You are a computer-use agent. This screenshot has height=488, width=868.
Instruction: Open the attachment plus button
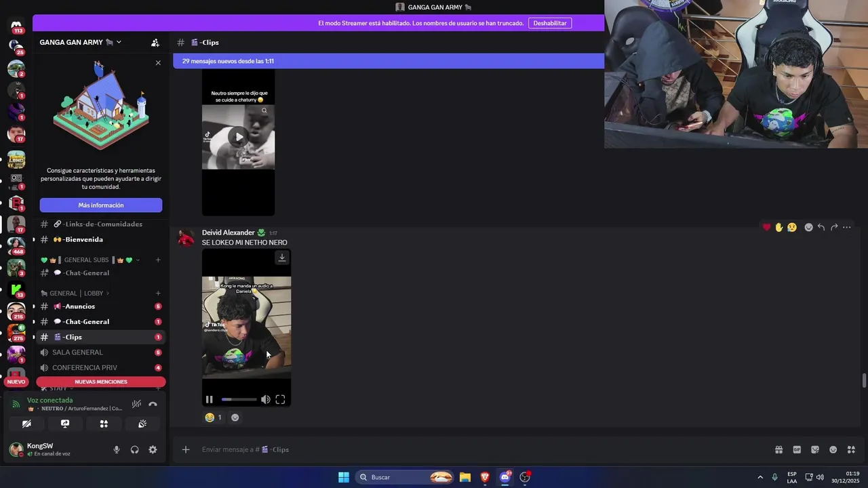coord(186,449)
